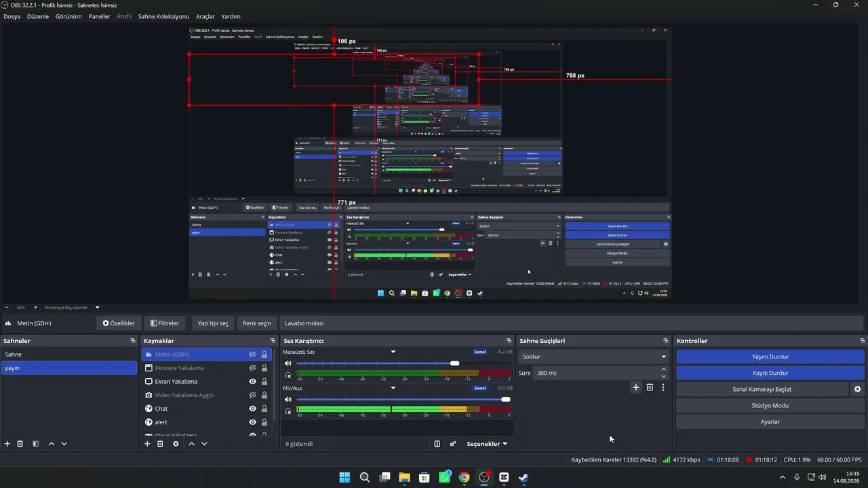Increase Süre duration with up arrow
The width and height of the screenshot is (868, 488).
click(663, 369)
